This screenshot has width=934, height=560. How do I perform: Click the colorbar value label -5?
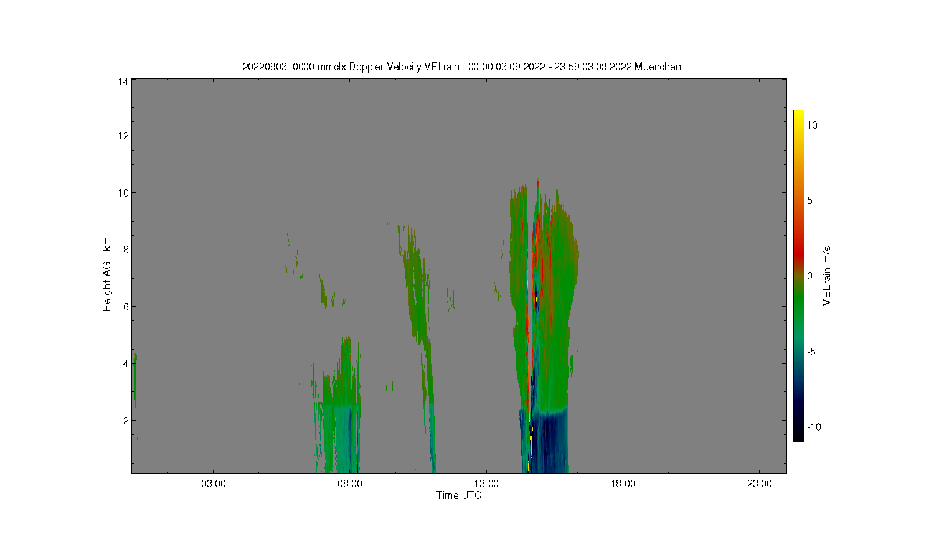point(812,352)
